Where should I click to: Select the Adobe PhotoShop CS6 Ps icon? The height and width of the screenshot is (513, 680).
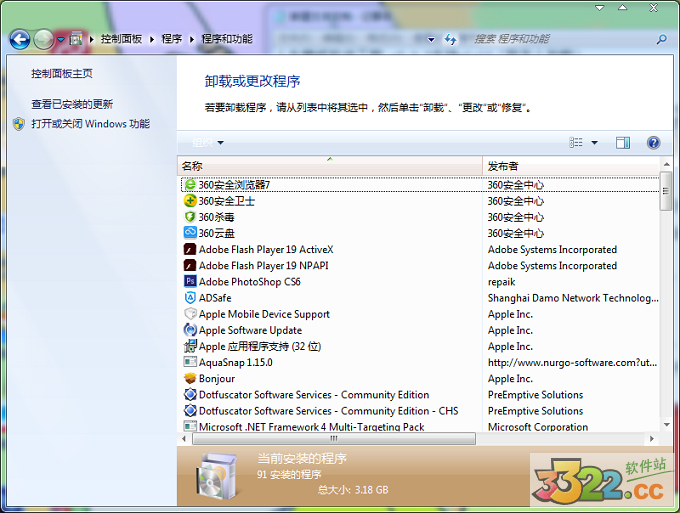coord(190,281)
